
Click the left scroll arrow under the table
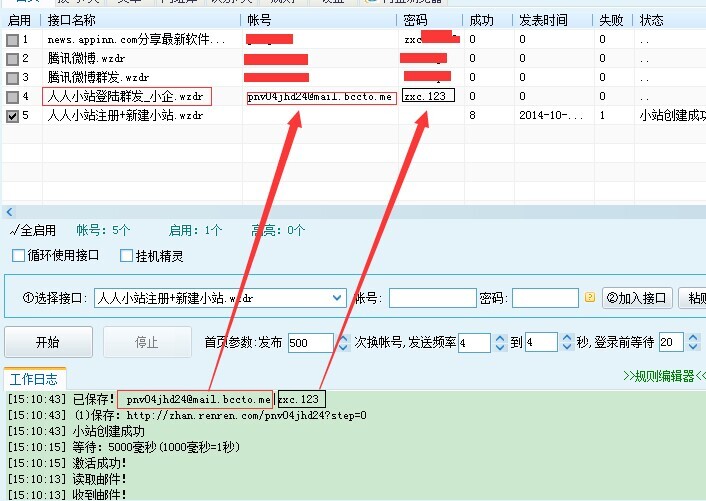tap(9, 212)
